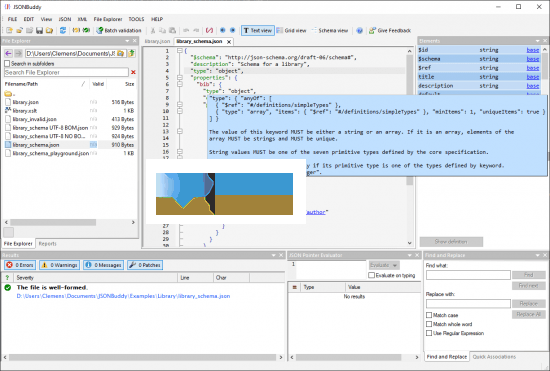The height and width of the screenshot is (371, 550).
Task: Click the blue Help question-mark toolbar icon
Action: click(360, 31)
